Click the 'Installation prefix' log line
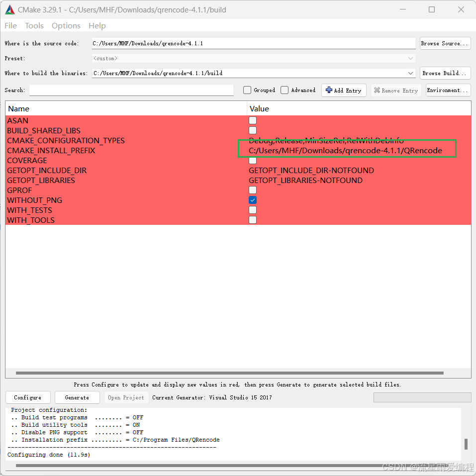The width and height of the screenshot is (476, 476). coord(115,440)
